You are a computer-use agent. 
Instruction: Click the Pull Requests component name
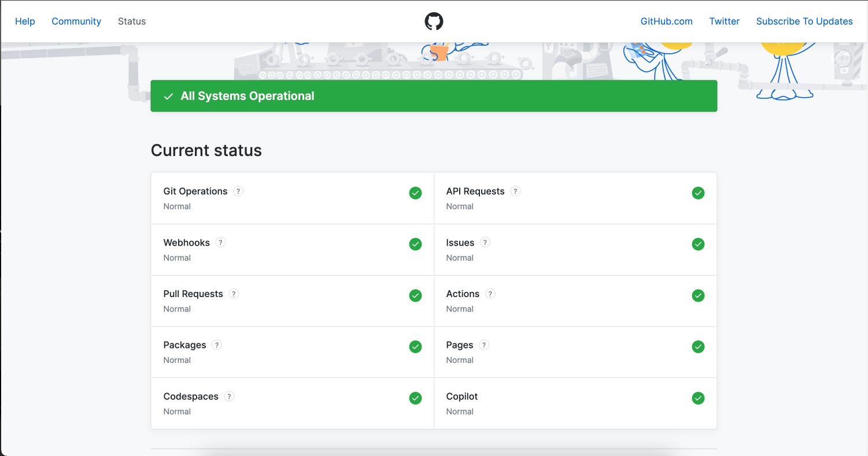click(193, 294)
